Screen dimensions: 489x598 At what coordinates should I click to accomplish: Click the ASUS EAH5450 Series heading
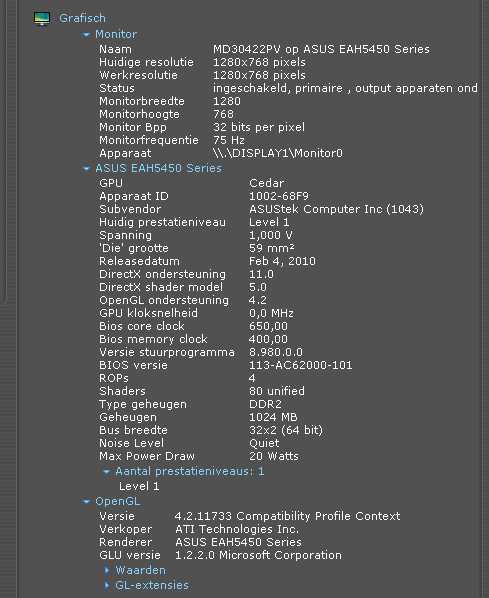pos(159,168)
